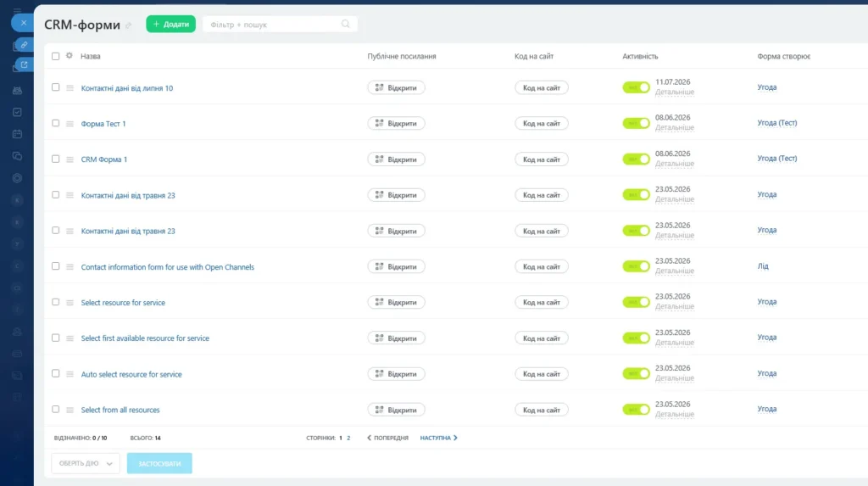Toggle activity switch for Select resource for service
This screenshot has height=486, width=868.
pyautogui.click(x=636, y=302)
